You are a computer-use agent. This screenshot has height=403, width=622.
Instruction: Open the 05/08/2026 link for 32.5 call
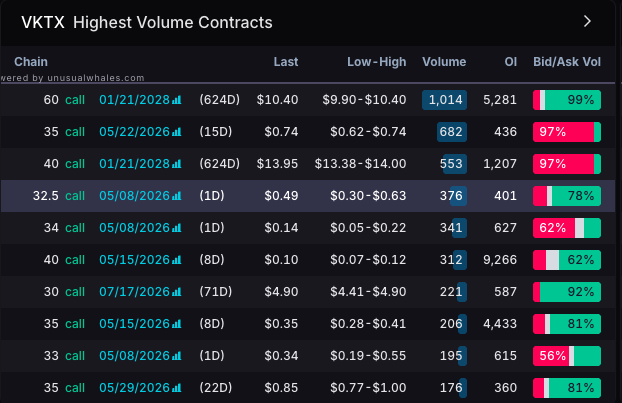point(134,196)
